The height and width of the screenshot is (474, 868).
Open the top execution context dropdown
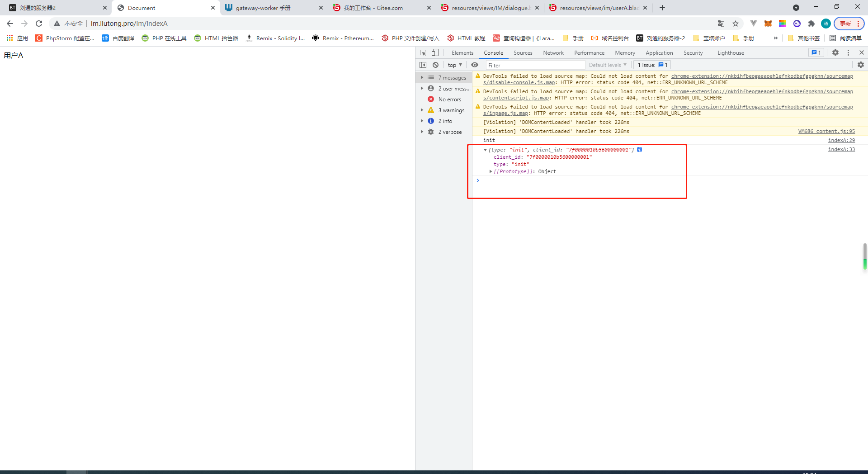[x=455, y=65]
